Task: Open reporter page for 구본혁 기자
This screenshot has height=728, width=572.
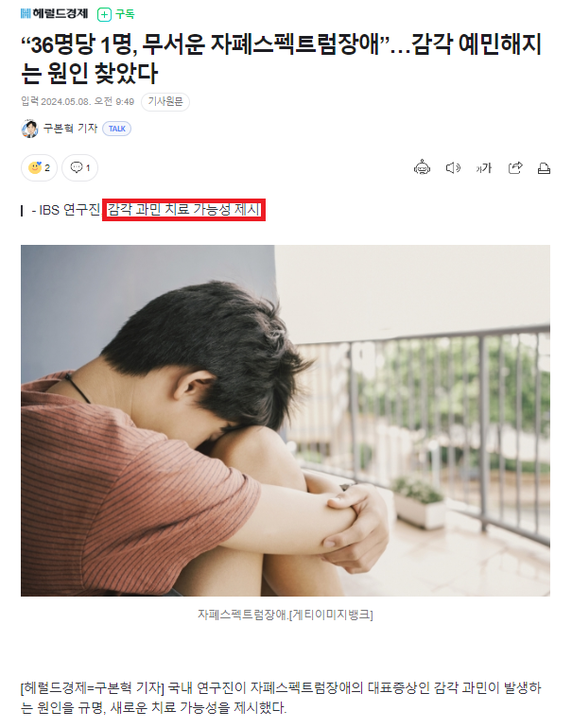Action: click(x=70, y=129)
